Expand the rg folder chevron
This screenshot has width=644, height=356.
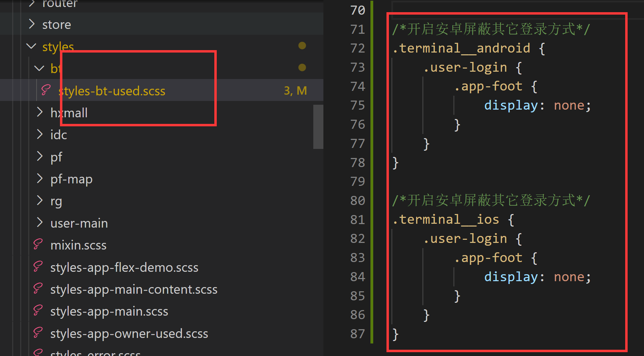pos(40,200)
